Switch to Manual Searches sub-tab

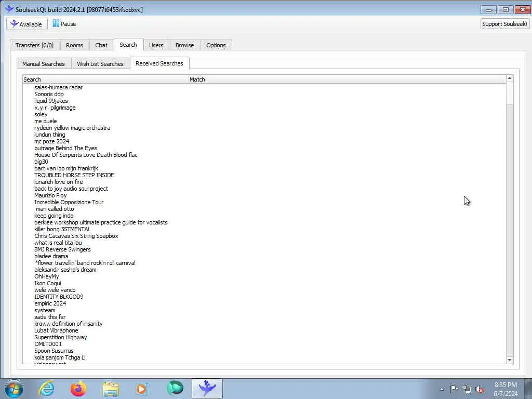tap(44, 64)
